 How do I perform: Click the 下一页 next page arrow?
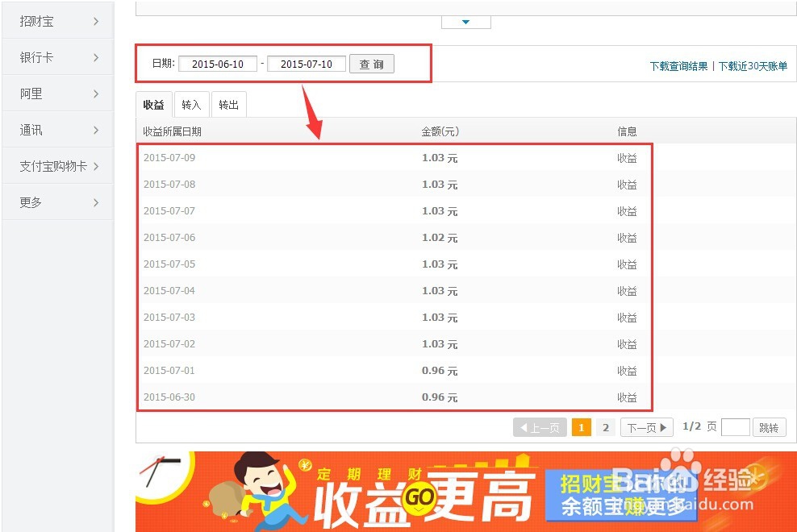(645, 427)
